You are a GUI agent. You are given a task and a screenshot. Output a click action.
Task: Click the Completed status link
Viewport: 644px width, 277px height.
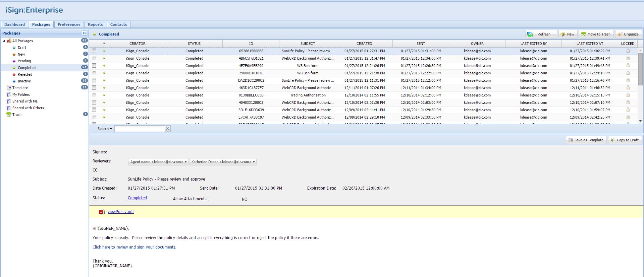coord(137,198)
